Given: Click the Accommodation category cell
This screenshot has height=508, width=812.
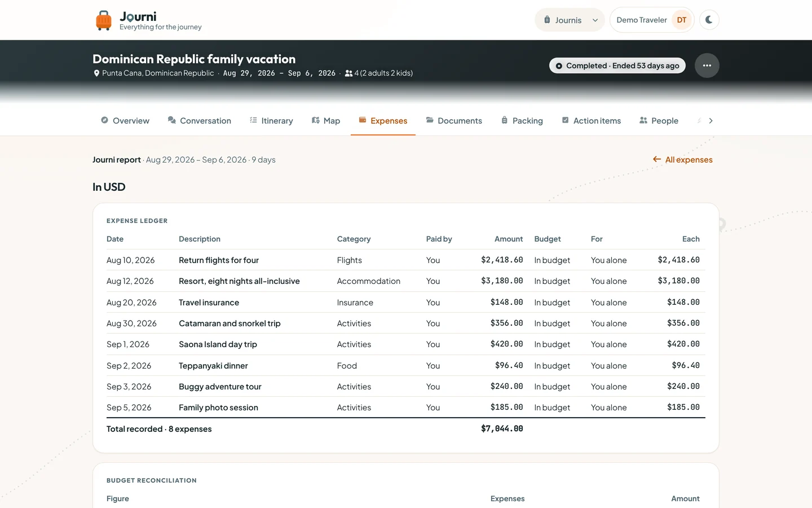Looking at the screenshot, I should [369, 281].
